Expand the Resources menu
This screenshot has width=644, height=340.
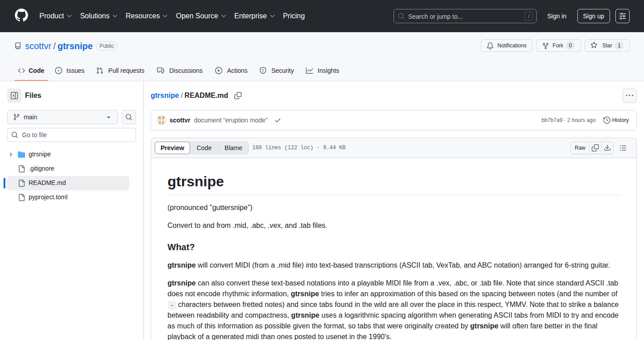(x=146, y=16)
